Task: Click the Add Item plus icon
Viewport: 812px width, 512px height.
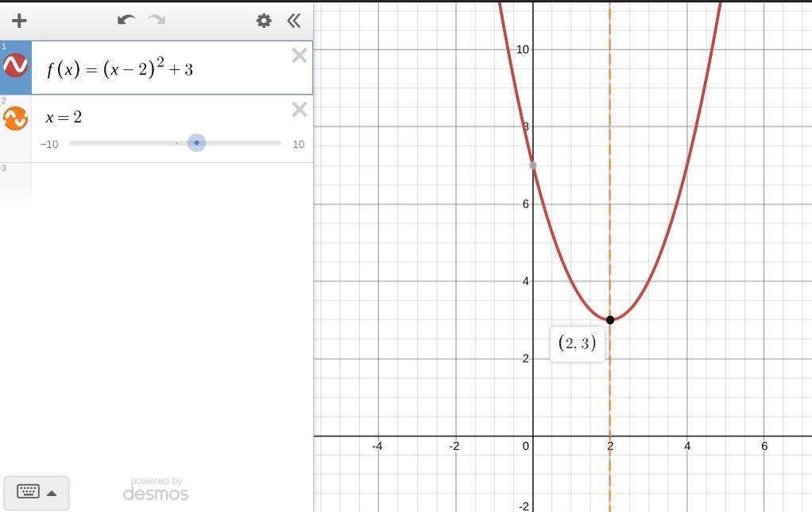Action: coord(19,21)
